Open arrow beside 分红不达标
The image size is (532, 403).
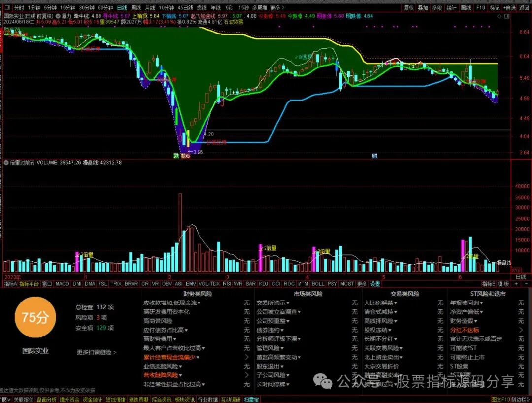click(521, 330)
